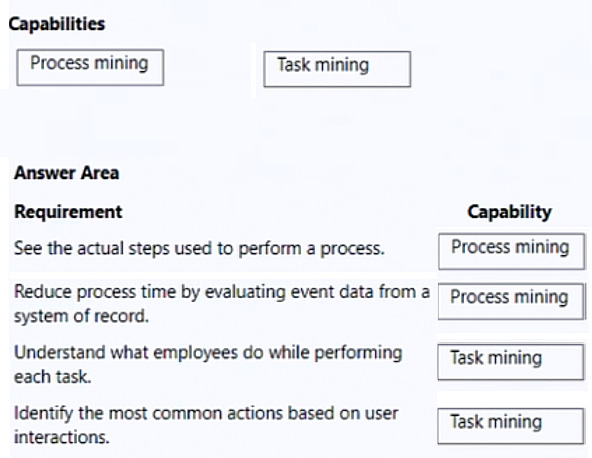Click the Capabilities heading at top
Screen dimensions: 592x458
click(x=57, y=24)
